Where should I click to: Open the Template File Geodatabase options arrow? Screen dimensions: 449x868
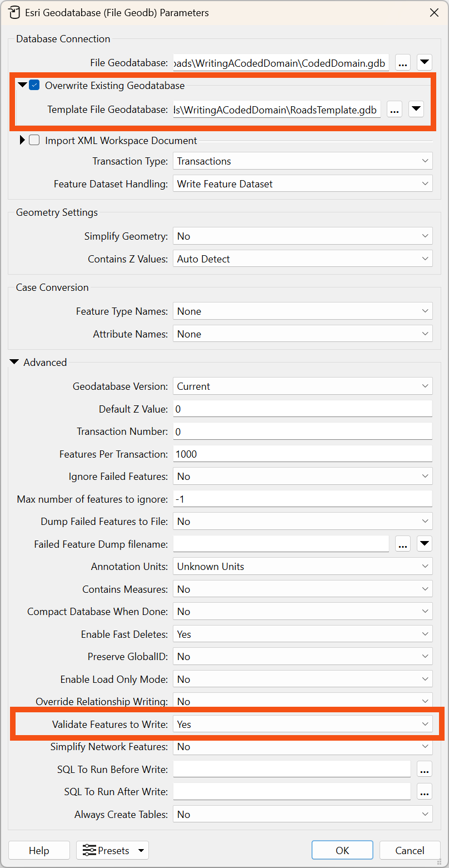(x=416, y=110)
